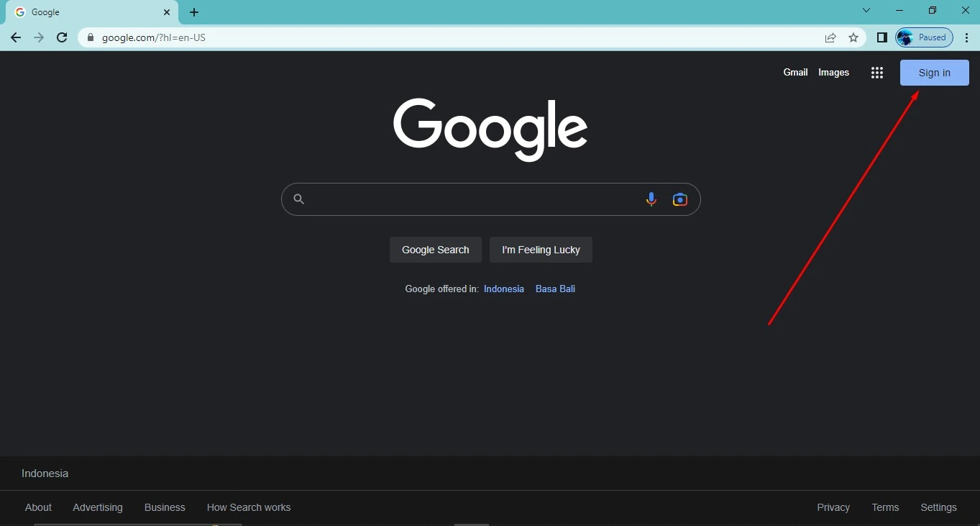The image size is (980, 526).
Task: Open the Gmail link
Action: [796, 73]
